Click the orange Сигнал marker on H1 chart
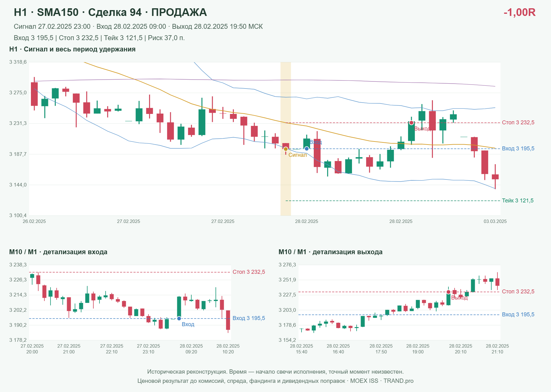Viewport: 551px width, 392px height. (286, 149)
